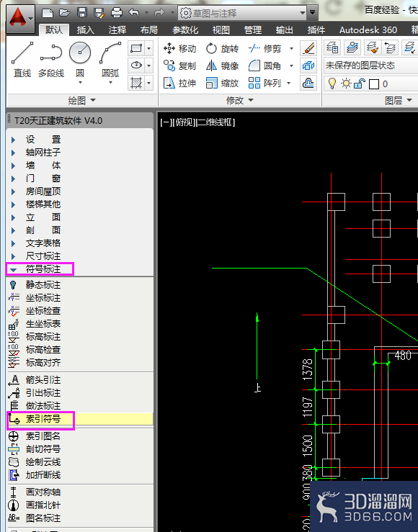This screenshot has height=532, width=418.
Task: Click the Save icon in quick access
Action: tap(82, 13)
